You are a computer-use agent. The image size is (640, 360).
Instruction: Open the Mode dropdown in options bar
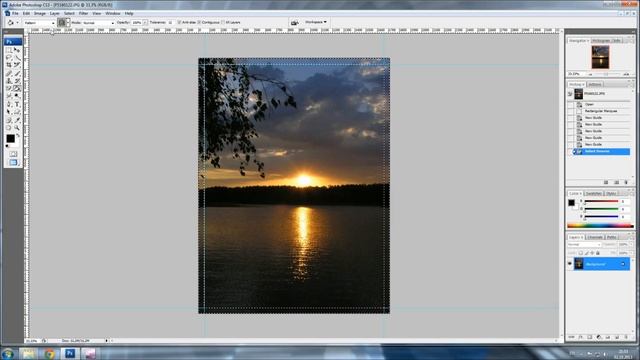point(98,23)
